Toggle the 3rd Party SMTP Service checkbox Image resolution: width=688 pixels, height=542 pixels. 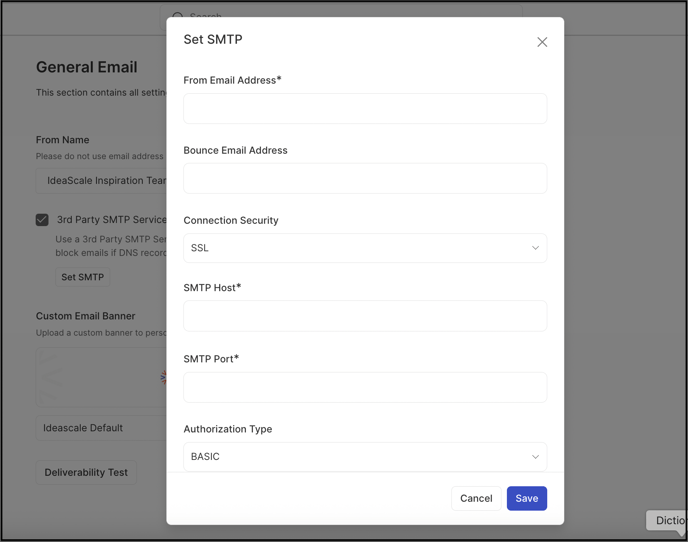42,219
